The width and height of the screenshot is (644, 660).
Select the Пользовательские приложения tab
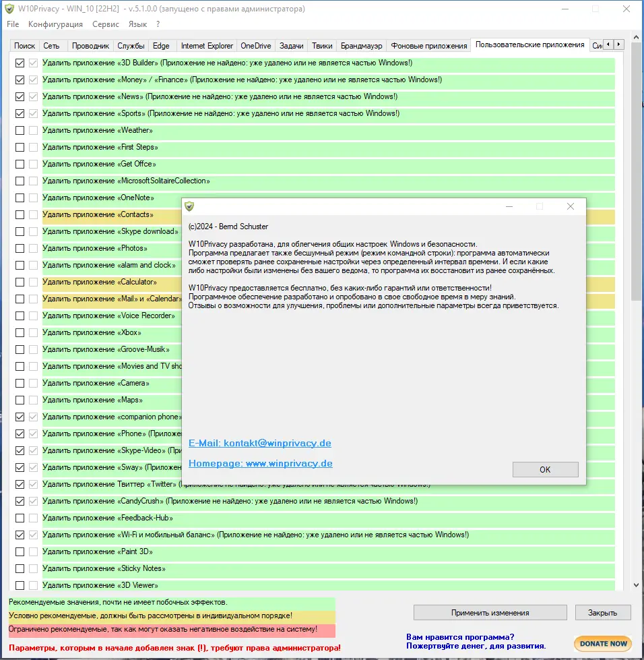click(x=529, y=44)
